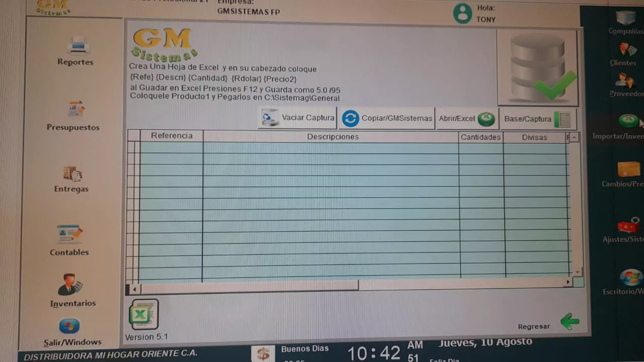Screen dimensions: 644x362
Task: Click the Regresar label
Action: point(534,326)
